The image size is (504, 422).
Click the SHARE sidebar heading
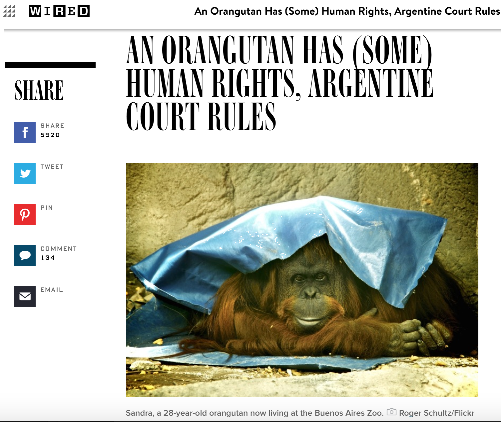[39, 90]
